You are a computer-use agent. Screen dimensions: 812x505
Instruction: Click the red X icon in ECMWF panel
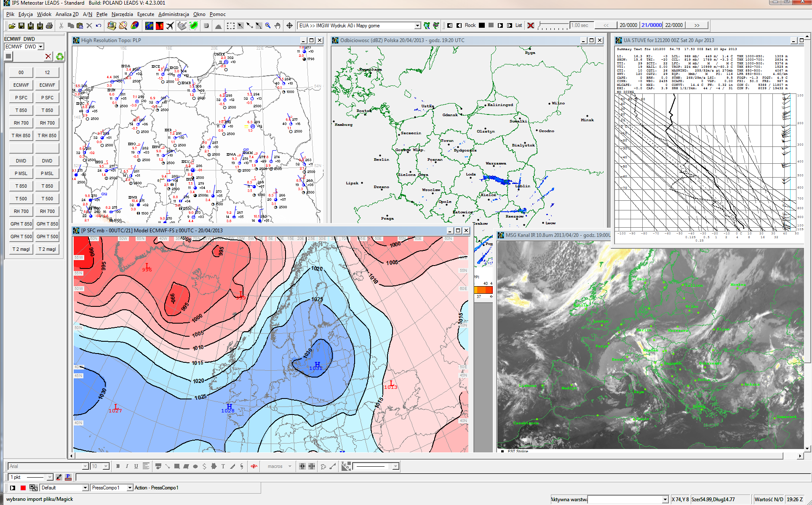pos(48,56)
